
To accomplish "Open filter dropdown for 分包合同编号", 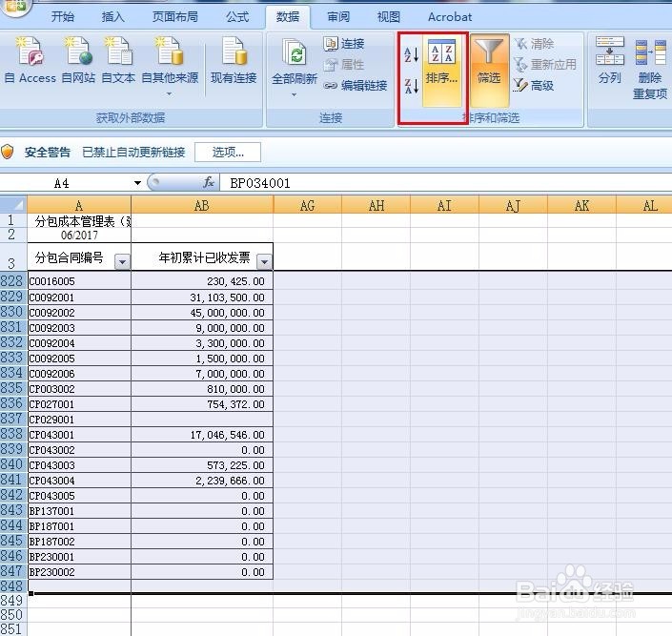I will (x=122, y=261).
